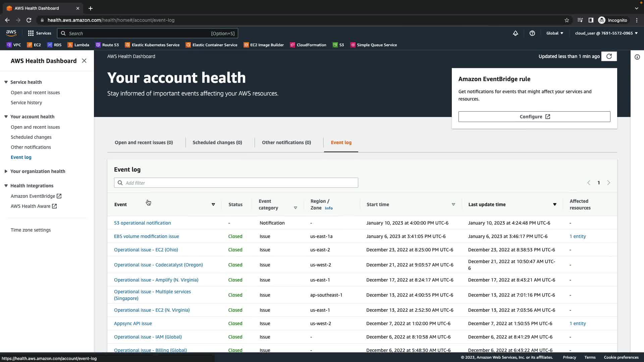Open the Global region dropdown

click(x=555, y=33)
